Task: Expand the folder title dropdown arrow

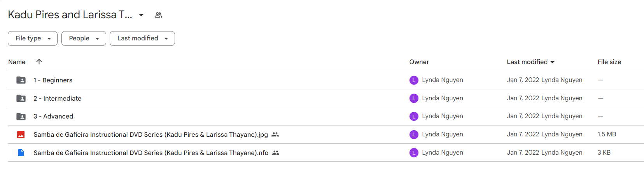Action: coord(141,15)
